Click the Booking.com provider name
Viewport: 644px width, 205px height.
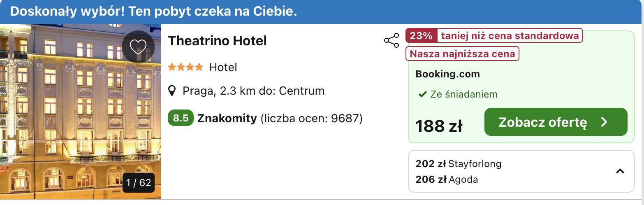pyautogui.click(x=448, y=75)
